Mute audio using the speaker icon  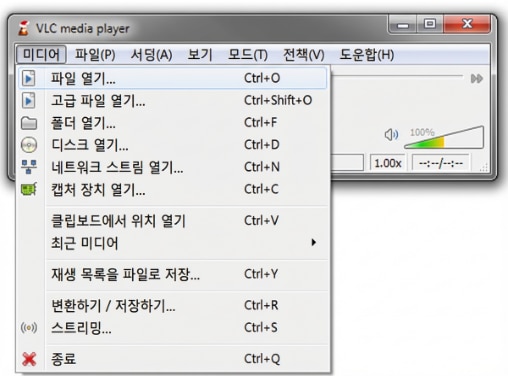click(391, 135)
